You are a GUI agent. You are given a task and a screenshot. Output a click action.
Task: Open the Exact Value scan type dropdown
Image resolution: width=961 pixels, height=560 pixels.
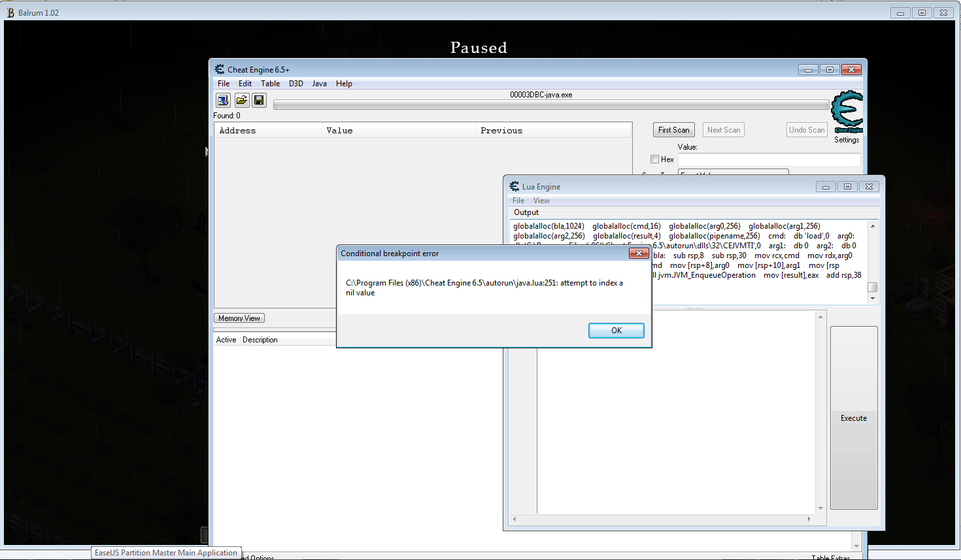coord(733,172)
